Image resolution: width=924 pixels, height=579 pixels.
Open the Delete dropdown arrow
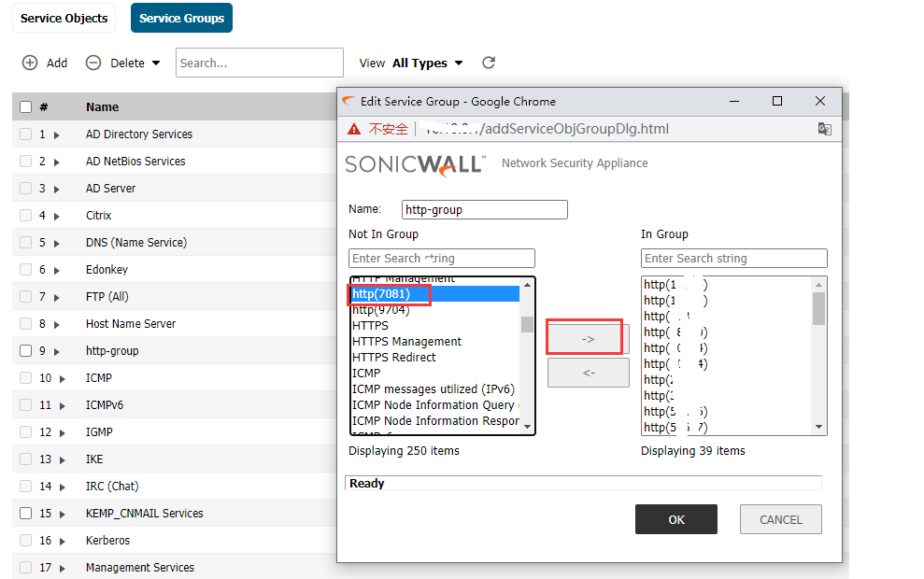[x=156, y=64]
